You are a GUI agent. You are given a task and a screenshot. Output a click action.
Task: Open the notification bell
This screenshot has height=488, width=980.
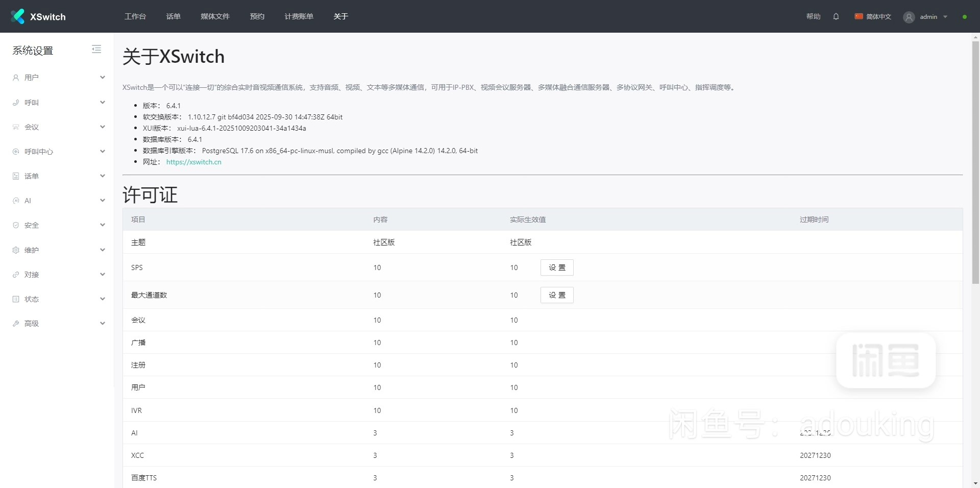tap(836, 16)
